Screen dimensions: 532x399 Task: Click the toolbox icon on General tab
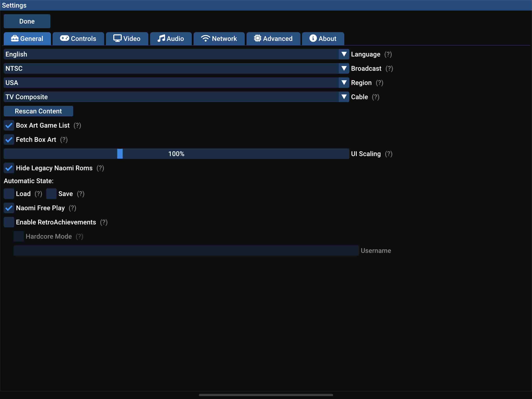pyautogui.click(x=15, y=38)
